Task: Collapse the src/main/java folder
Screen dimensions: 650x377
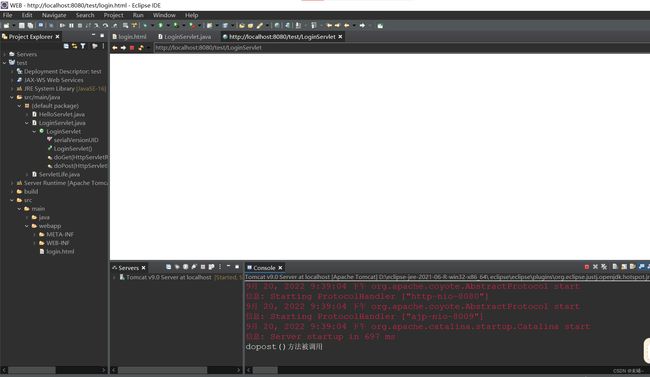Action: [12, 97]
